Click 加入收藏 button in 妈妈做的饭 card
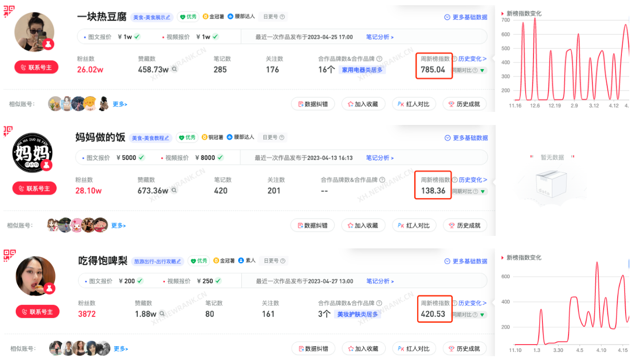Image resolution: width=634 pixels, height=364 pixels. click(x=363, y=225)
